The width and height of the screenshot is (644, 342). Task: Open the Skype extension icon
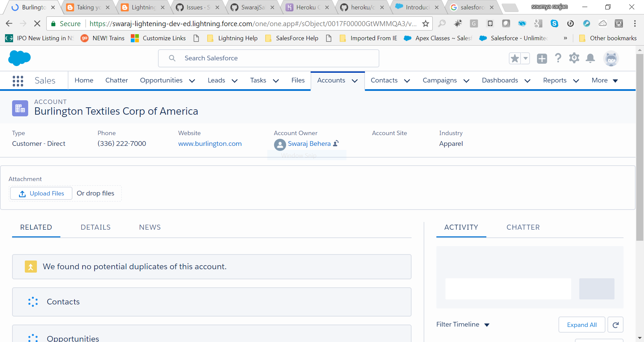click(554, 23)
